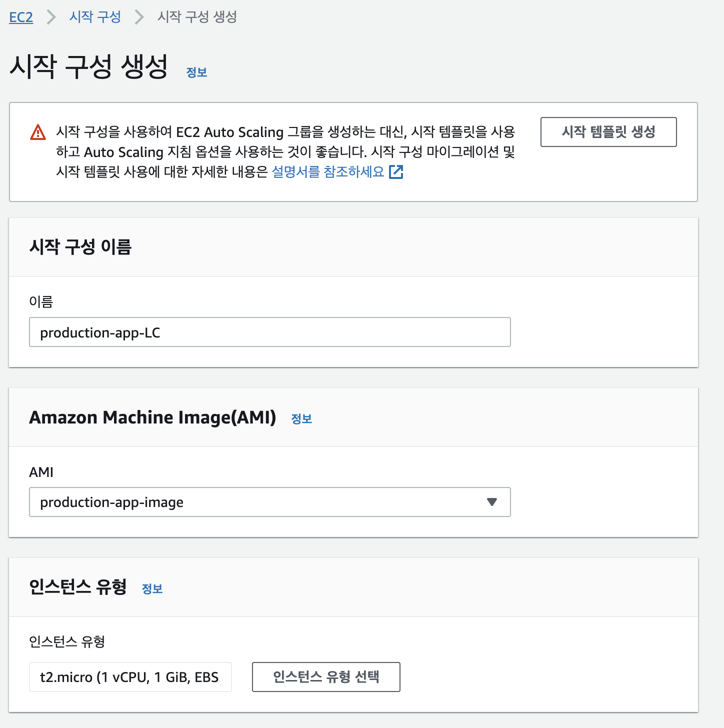724x728 pixels.
Task: Click 인스턴스 유형 선택 button
Action: click(x=326, y=677)
